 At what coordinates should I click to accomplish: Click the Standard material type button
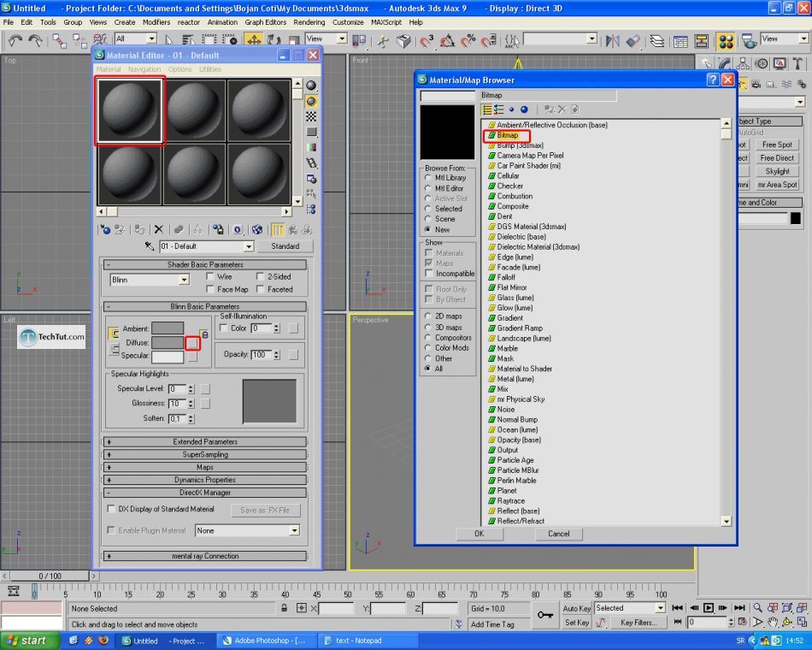pos(285,246)
